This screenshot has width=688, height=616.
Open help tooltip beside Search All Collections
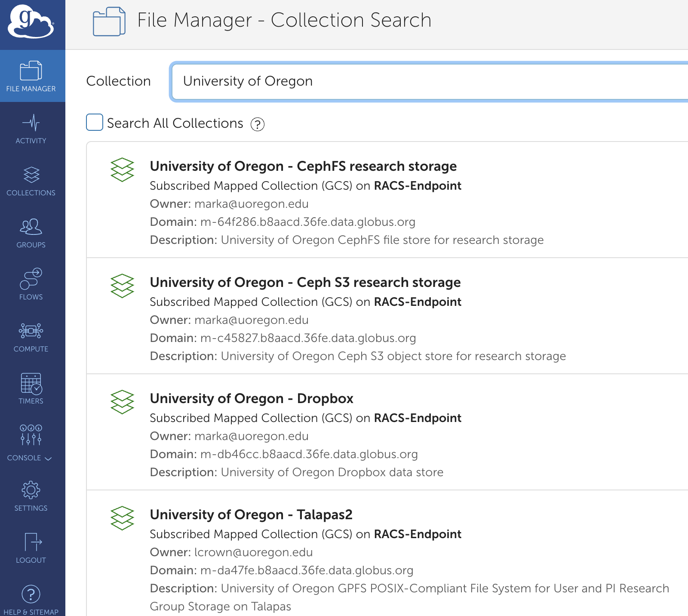click(x=257, y=125)
